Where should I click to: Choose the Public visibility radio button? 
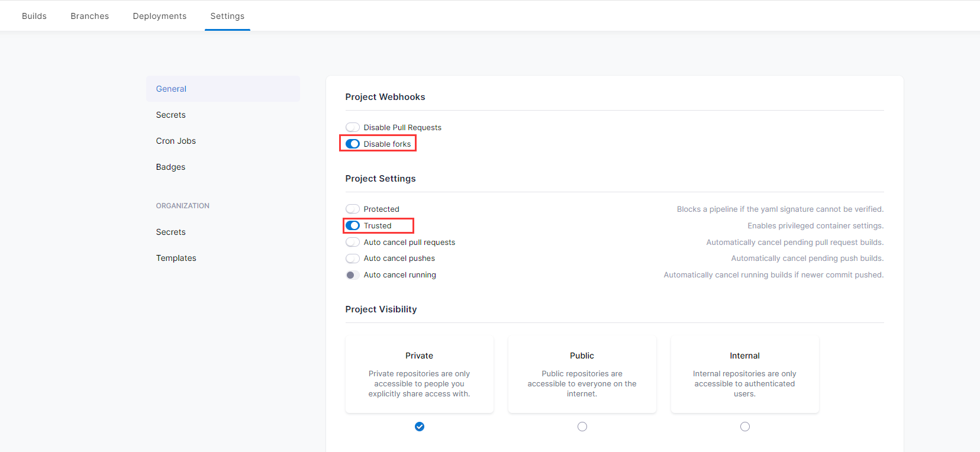click(x=582, y=427)
